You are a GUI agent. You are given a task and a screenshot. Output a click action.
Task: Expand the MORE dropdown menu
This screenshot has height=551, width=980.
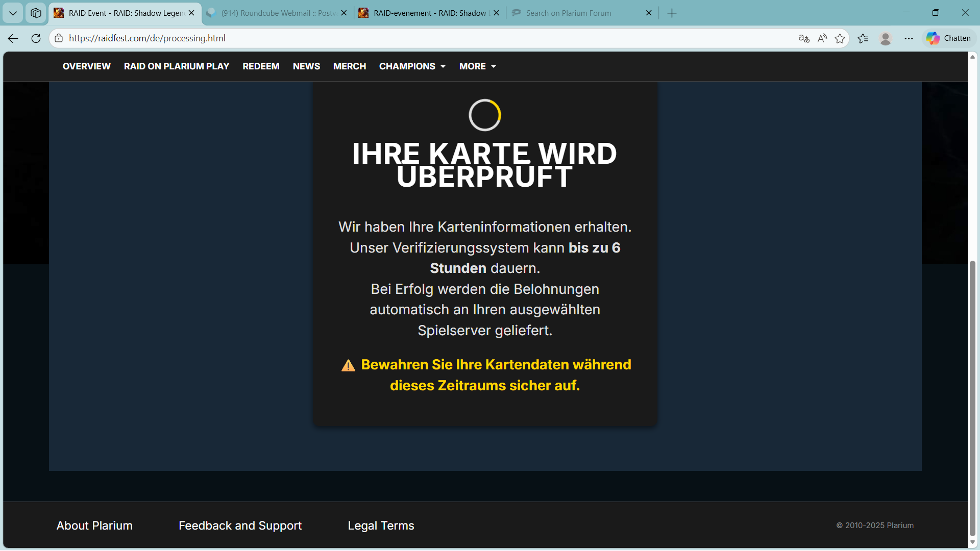pos(478,66)
